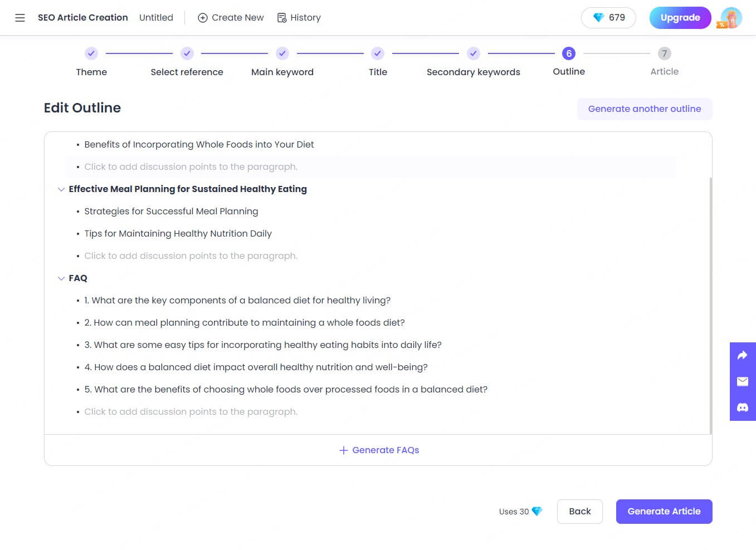756x550 pixels.
Task: Click the diamond credits counter 679
Action: pyautogui.click(x=608, y=18)
